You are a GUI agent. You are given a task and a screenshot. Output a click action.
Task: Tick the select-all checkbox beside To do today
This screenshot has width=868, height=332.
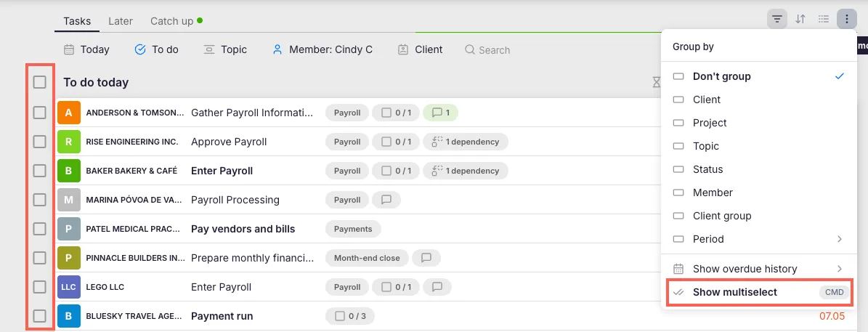(x=40, y=82)
